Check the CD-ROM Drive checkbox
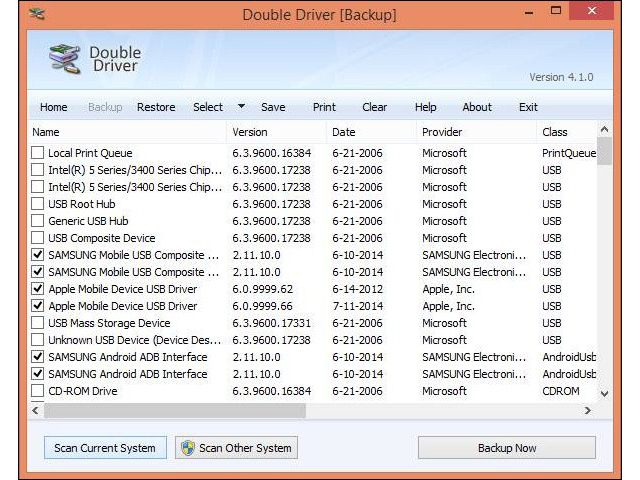Viewport: 640px width, 480px height. tap(38, 391)
